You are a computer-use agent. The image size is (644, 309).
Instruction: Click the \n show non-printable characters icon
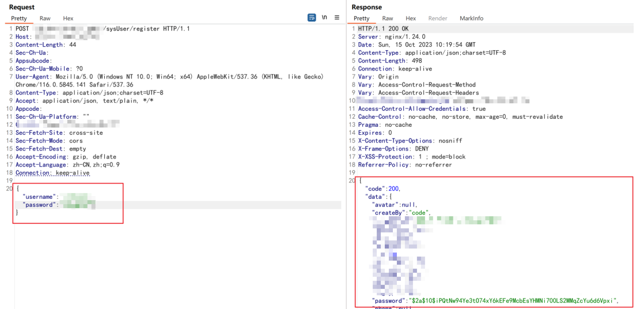[324, 18]
